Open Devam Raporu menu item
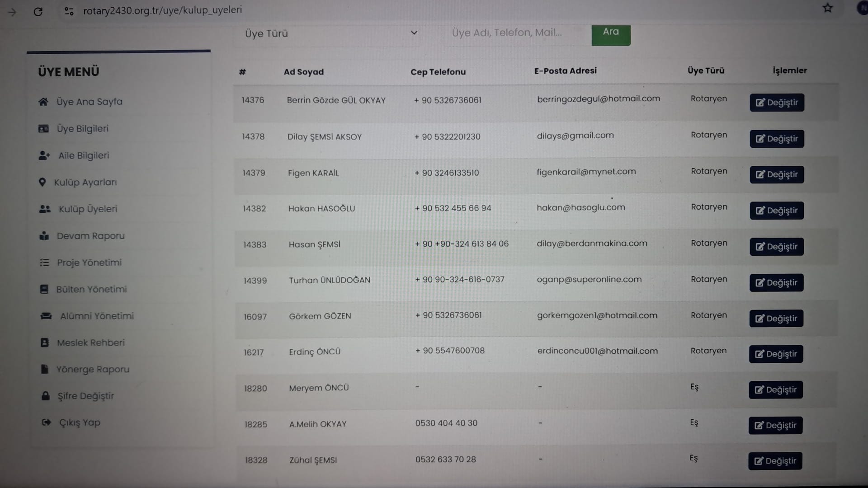 coord(90,236)
